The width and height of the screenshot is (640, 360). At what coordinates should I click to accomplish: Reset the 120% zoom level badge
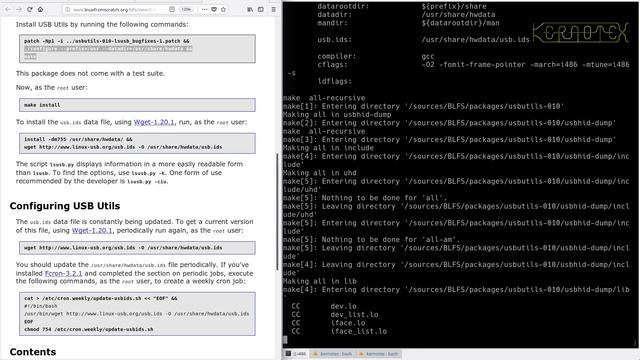point(186,9)
